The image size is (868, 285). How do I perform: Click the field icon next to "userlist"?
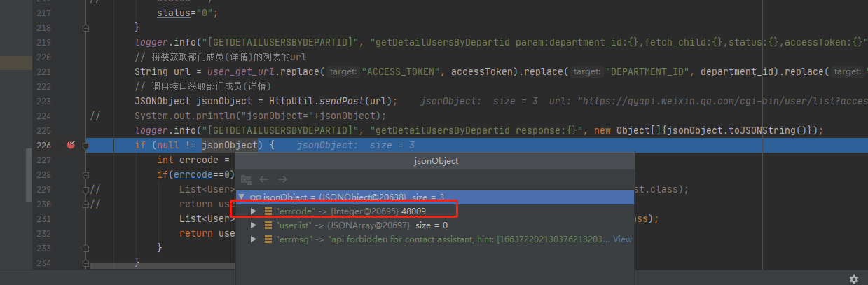(268, 225)
